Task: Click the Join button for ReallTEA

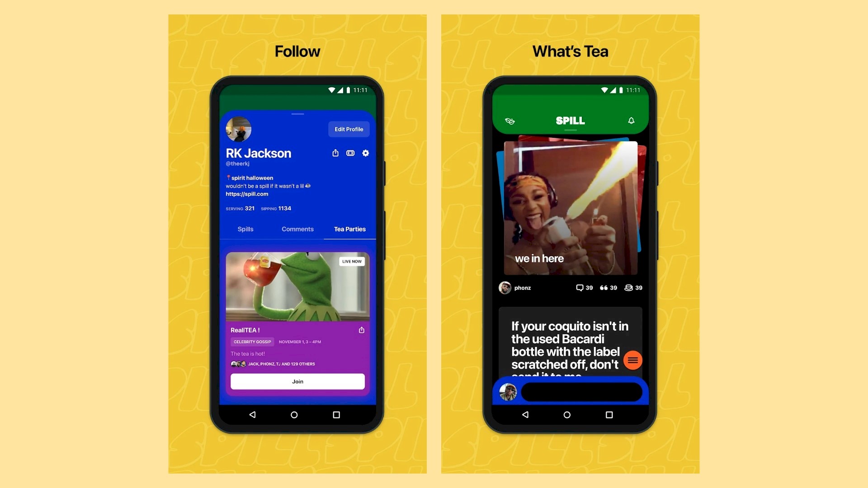Action: pos(297,381)
